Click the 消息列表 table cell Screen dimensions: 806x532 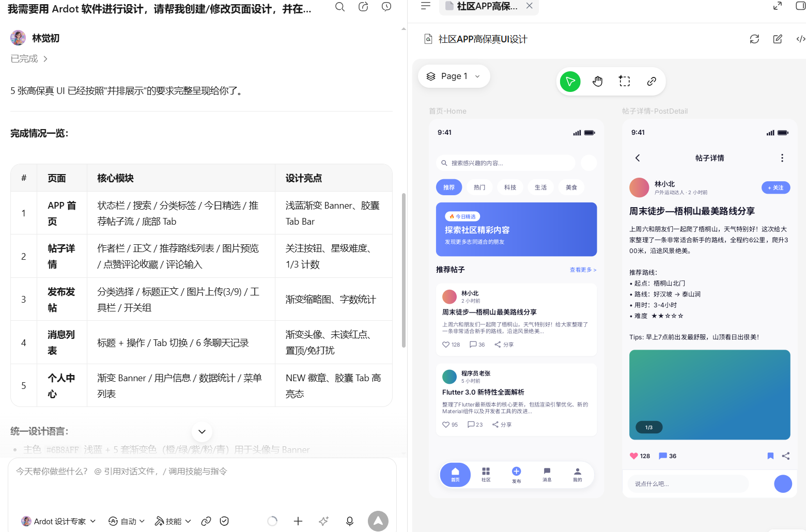pos(61,342)
